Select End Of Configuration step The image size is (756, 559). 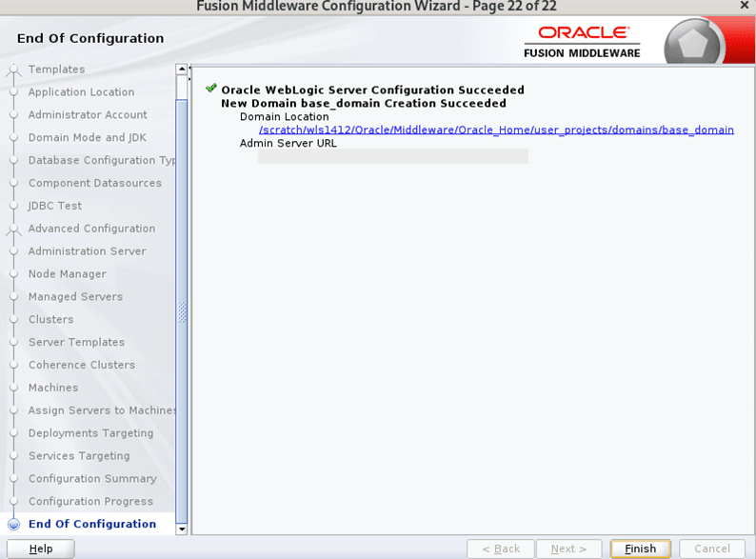[x=92, y=524]
